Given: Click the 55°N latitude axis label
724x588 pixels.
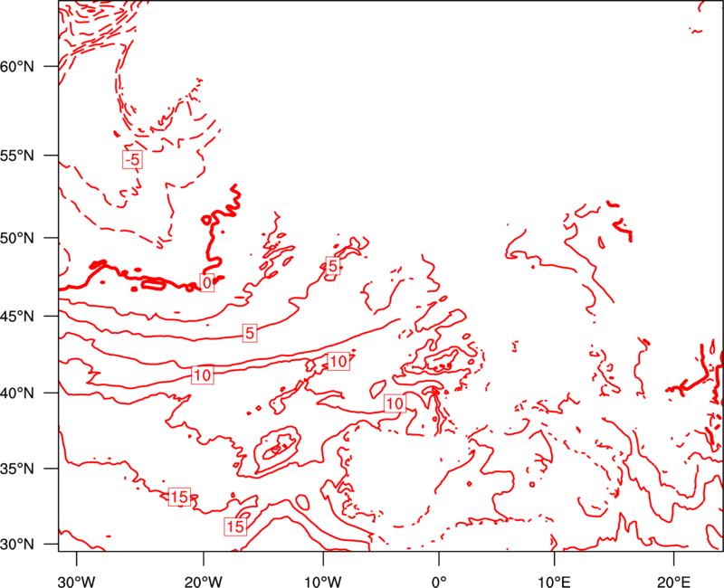Looking at the screenshot, I should click(x=17, y=156).
